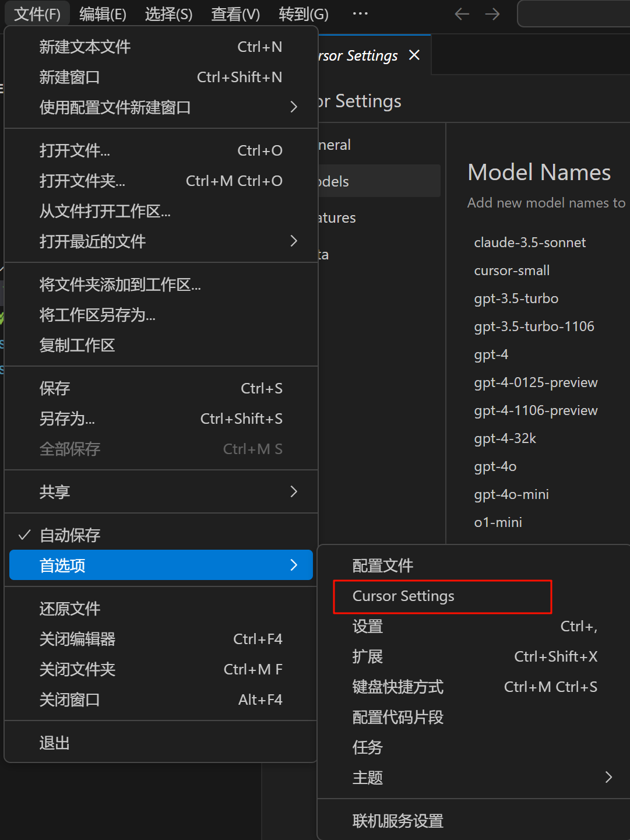630x840 pixels.
Task: Open the 选择(S) menu
Action: (x=168, y=14)
